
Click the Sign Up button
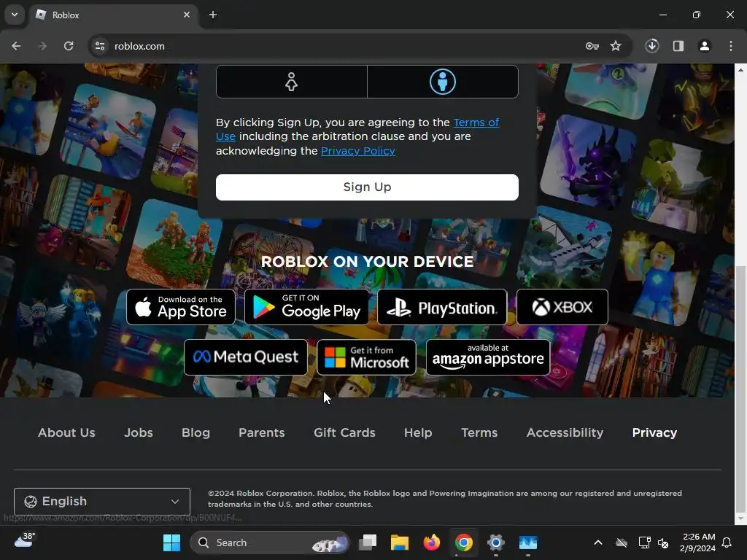point(367,187)
